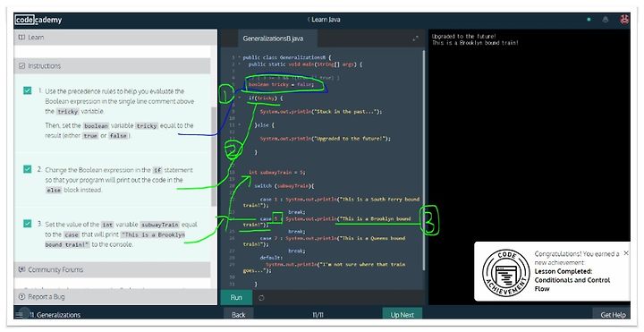
Task: Go back to Learn Java course
Action: [x=324, y=20]
